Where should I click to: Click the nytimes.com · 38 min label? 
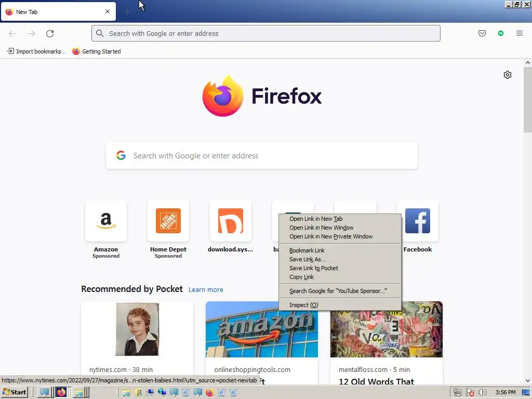click(x=121, y=369)
